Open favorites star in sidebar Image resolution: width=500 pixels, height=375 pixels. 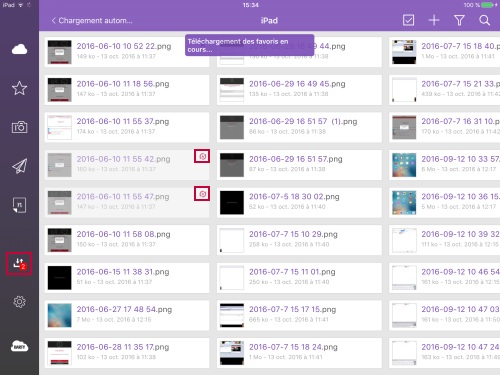(x=19, y=88)
